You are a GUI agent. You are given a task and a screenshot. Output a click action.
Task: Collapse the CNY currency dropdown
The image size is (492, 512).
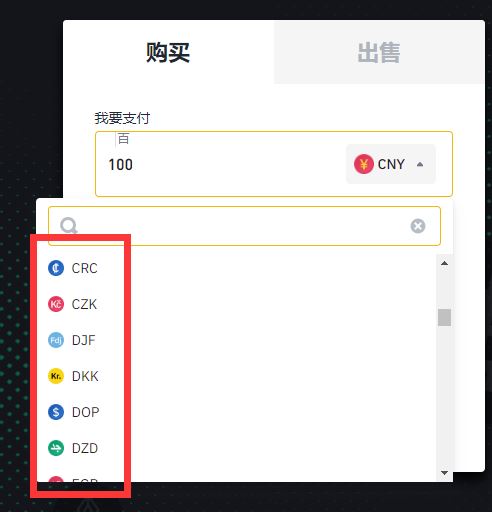(x=420, y=164)
